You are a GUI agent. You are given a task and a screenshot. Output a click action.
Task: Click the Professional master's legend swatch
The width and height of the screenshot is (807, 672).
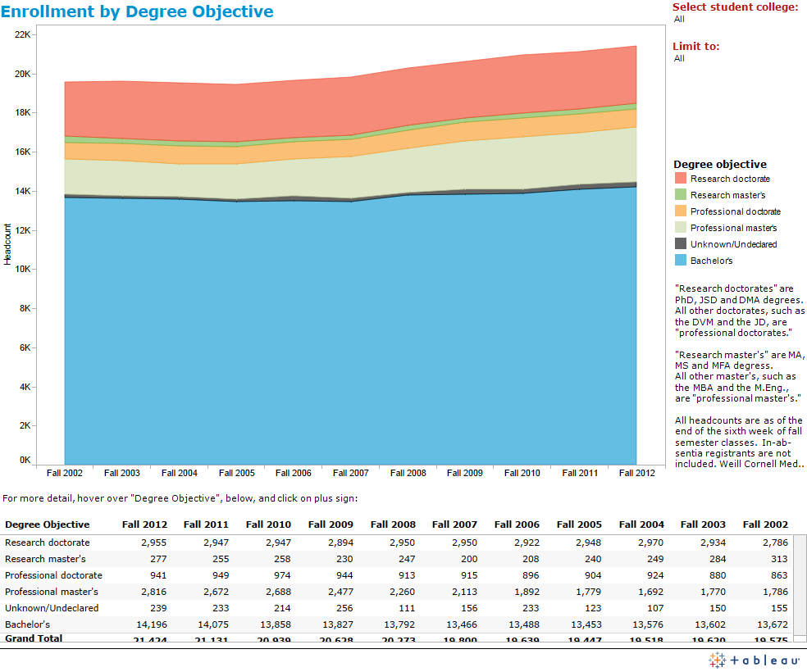pyautogui.click(x=681, y=228)
